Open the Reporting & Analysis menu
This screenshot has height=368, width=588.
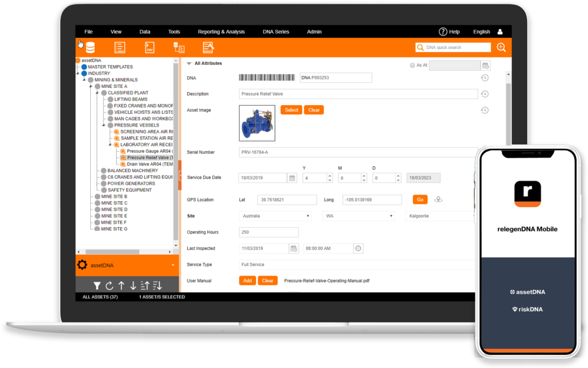(221, 32)
